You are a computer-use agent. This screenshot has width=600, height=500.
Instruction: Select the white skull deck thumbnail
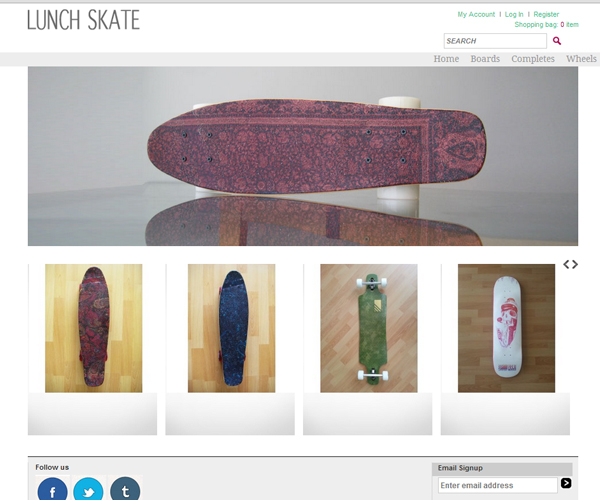pos(506,328)
